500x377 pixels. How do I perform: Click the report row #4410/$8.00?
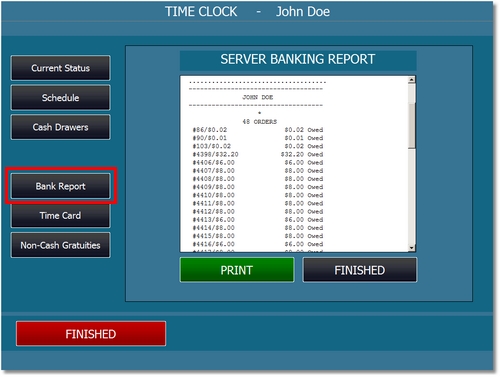tap(258, 195)
